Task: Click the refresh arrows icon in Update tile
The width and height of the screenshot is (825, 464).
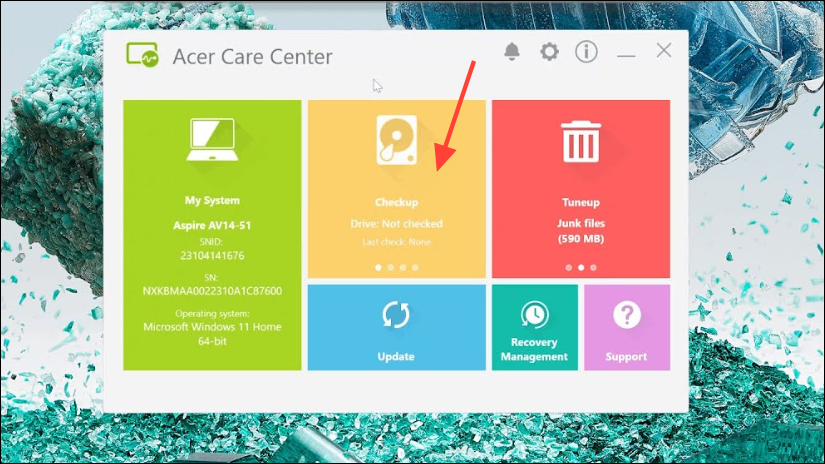Action: pyautogui.click(x=396, y=315)
